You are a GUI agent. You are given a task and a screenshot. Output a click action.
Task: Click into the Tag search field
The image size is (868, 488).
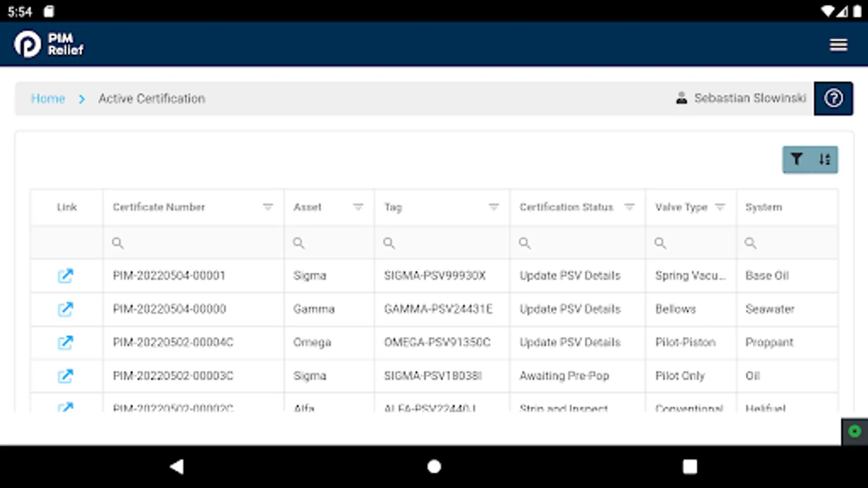coord(429,243)
